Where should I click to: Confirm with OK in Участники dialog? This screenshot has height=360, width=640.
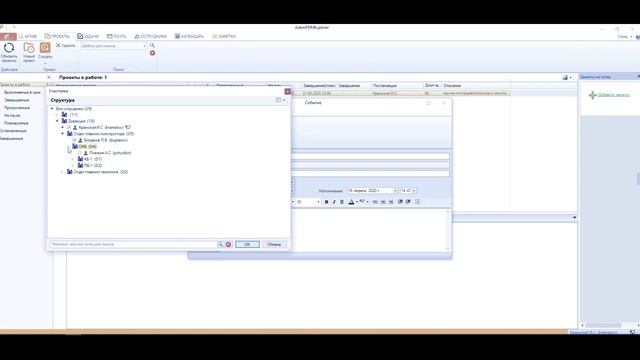click(x=247, y=244)
